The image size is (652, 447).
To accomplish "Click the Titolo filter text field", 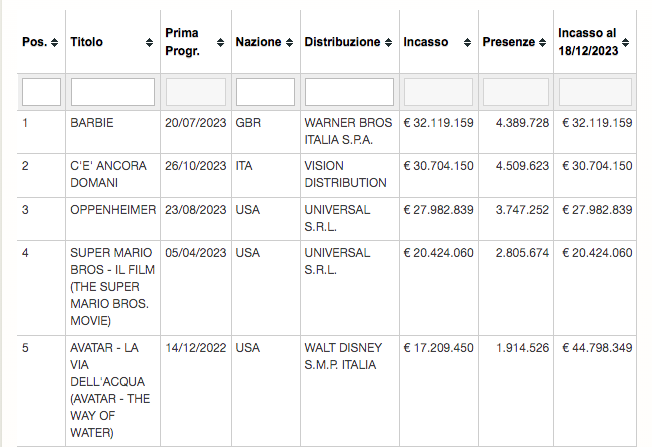I will 112,92.
